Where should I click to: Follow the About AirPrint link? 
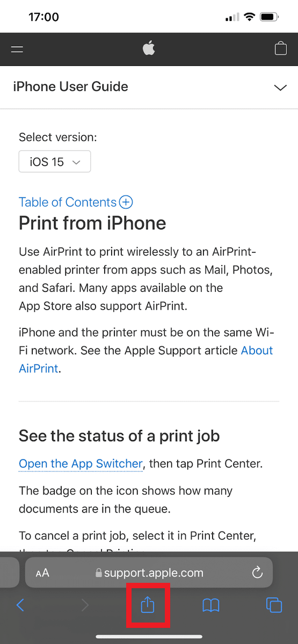click(x=146, y=360)
